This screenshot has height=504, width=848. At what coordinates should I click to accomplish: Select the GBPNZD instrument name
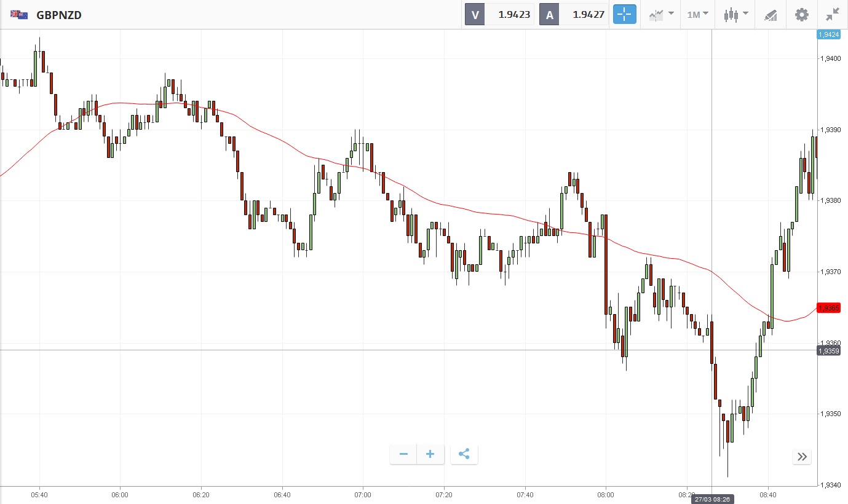point(59,15)
